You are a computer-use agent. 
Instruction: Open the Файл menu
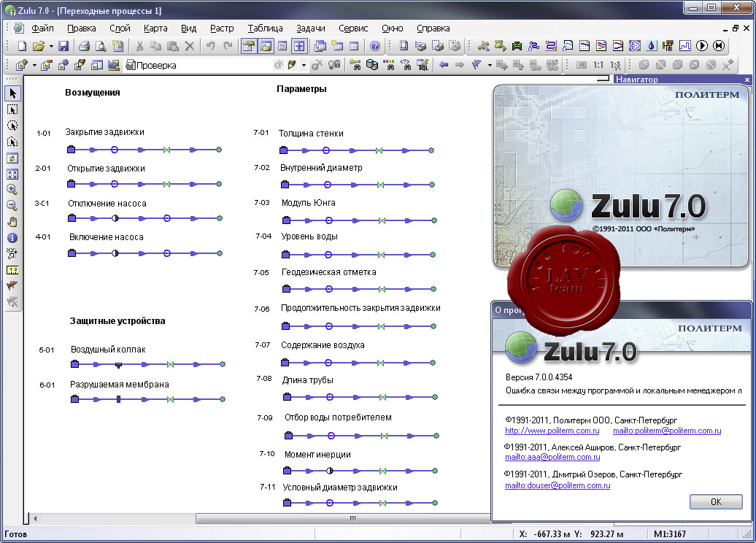pyautogui.click(x=42, y=28)
